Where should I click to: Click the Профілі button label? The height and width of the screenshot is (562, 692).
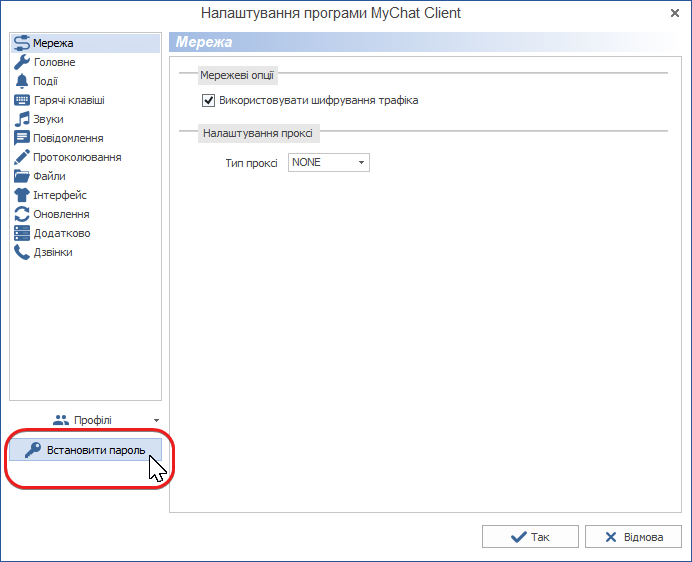(93, 420)
